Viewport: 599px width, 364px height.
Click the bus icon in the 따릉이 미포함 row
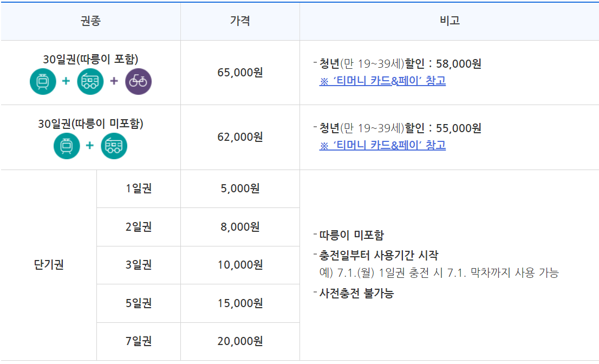[114, 146]
